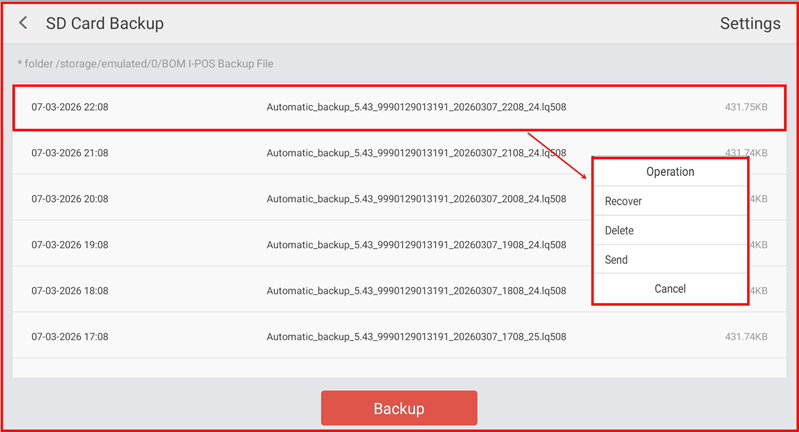Click the backup folder path text

pos(145,64)
